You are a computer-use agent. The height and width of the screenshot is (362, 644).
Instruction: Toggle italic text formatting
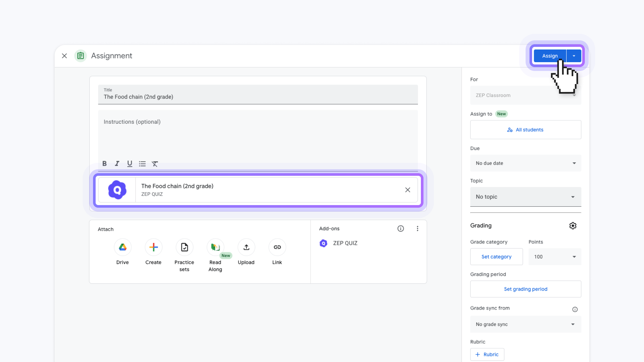coord(117,164)
